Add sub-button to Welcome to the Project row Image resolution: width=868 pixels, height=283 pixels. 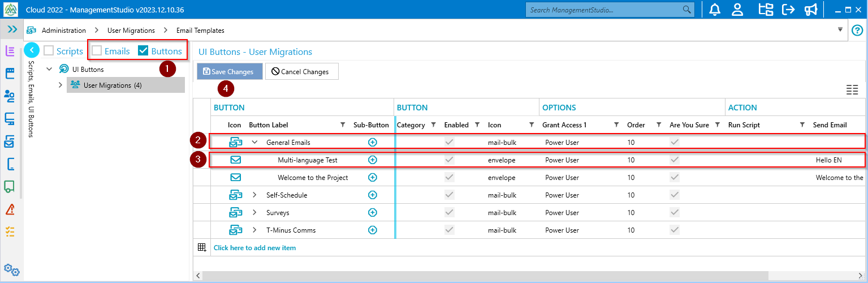click(x=372, y=178)
